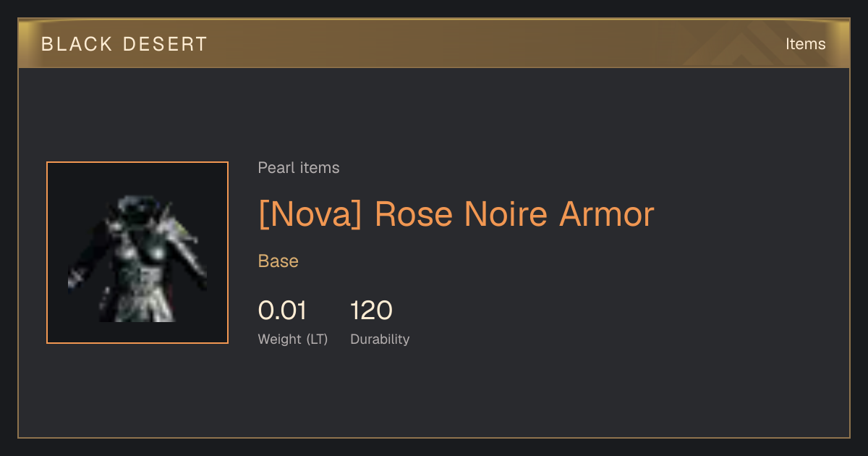This screenshot has height=456, width=868.
Task: Click the [Nova] Rose Noire Armor title
Action: pyautogui.click(x=456, y=214)
